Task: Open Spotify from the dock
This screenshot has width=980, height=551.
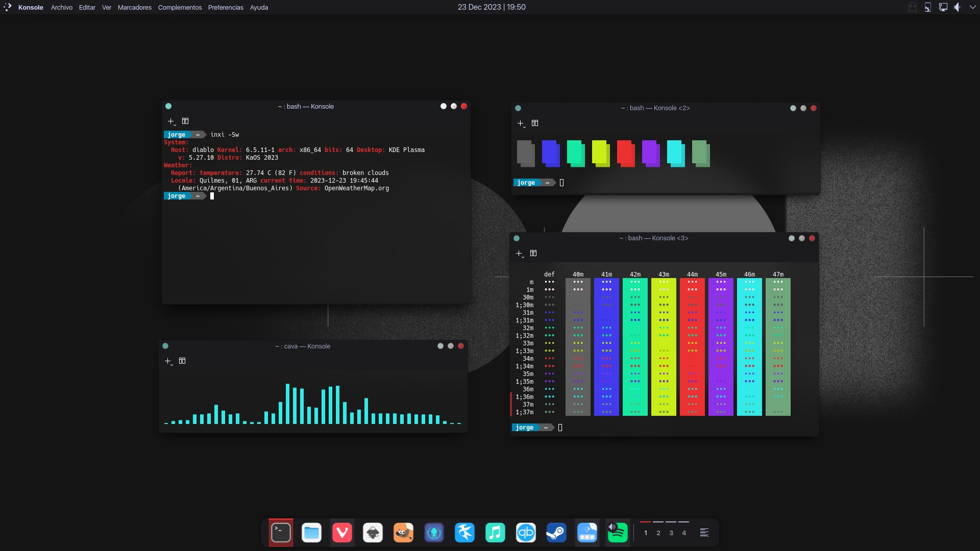Action: (x=618, y=532)
